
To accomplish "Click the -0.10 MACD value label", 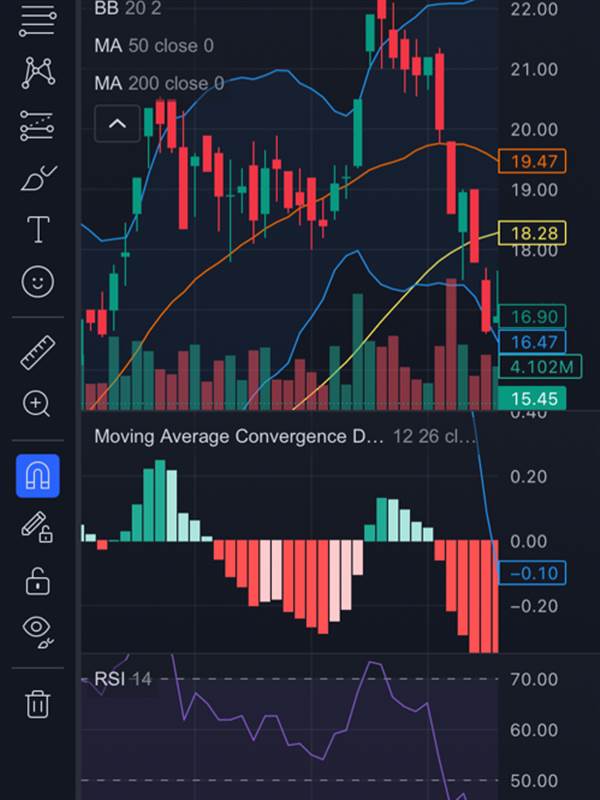I will (532, 572).
